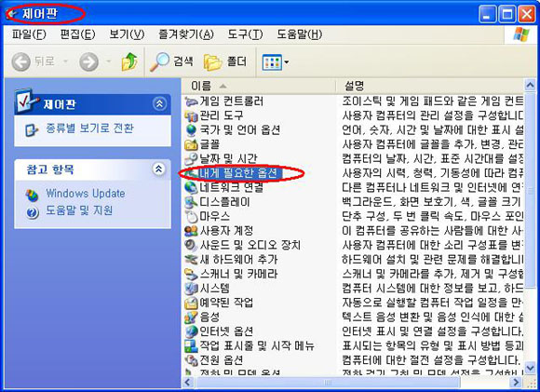Screen dimensions: 540x392
Task: Click the 종류별 보기로 전환 link
Action: [89, 128]
